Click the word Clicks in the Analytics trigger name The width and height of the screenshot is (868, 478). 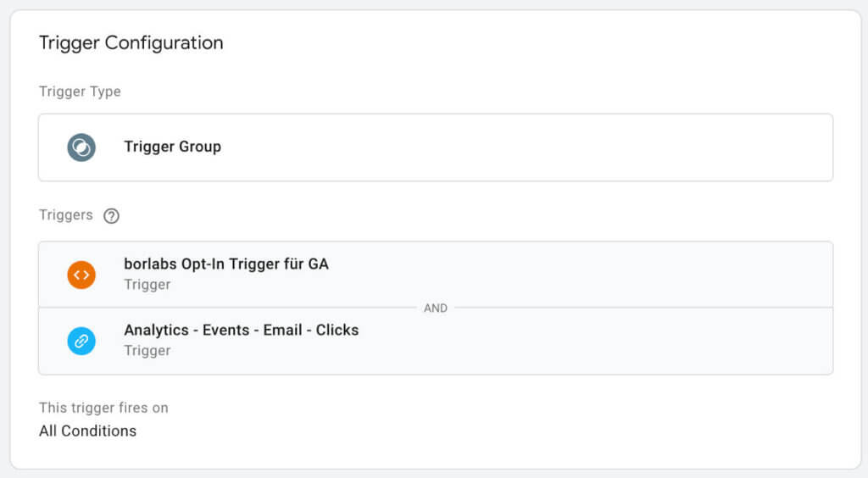pyautogui.click(x=337, y=330)
